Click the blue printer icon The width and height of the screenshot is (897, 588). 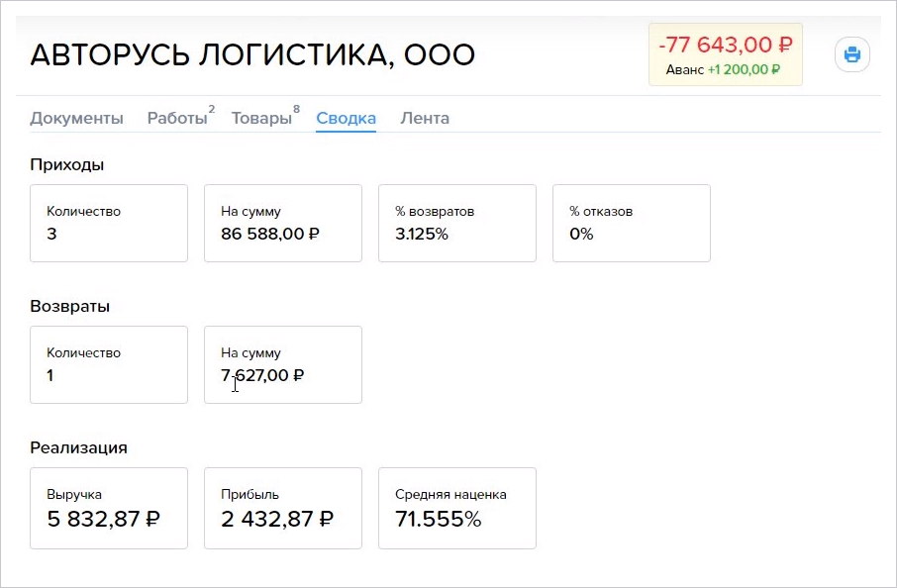coord(851,54)
